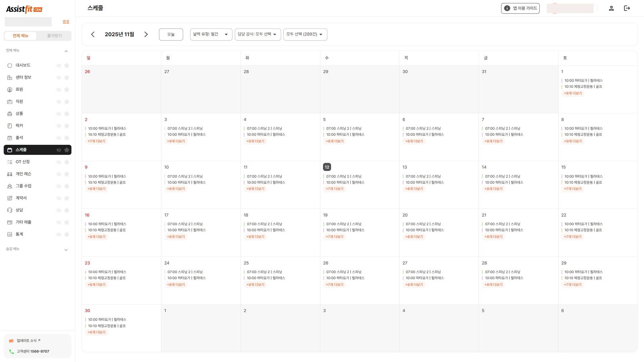The image size is (644, 362).
Task: Click +9개 더보기 on November 3
Action: pos(176,141)
